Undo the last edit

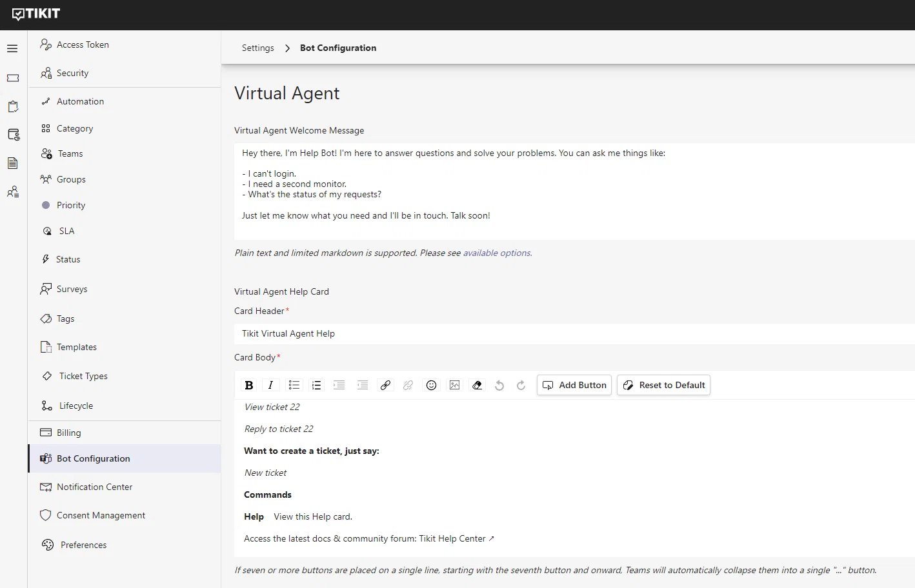499,385
